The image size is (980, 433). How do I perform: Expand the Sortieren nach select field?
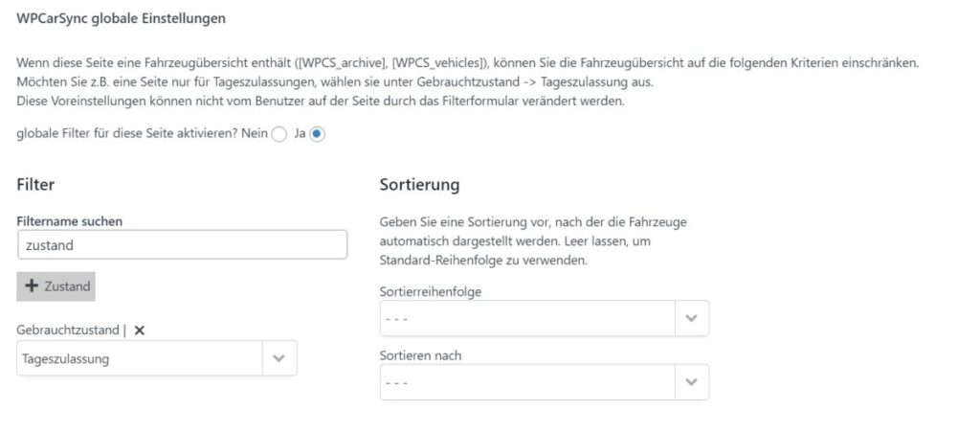(x=527, y=382)
